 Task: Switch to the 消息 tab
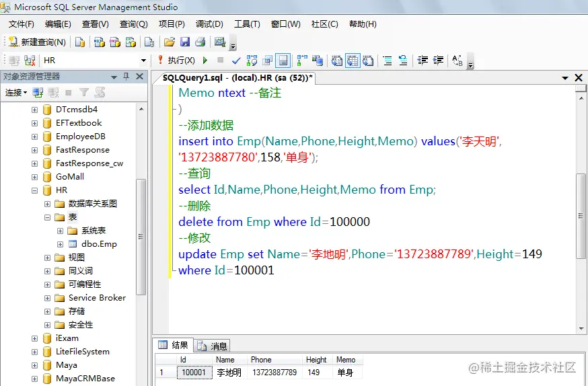pyautogui.click(x=212, y=346)
